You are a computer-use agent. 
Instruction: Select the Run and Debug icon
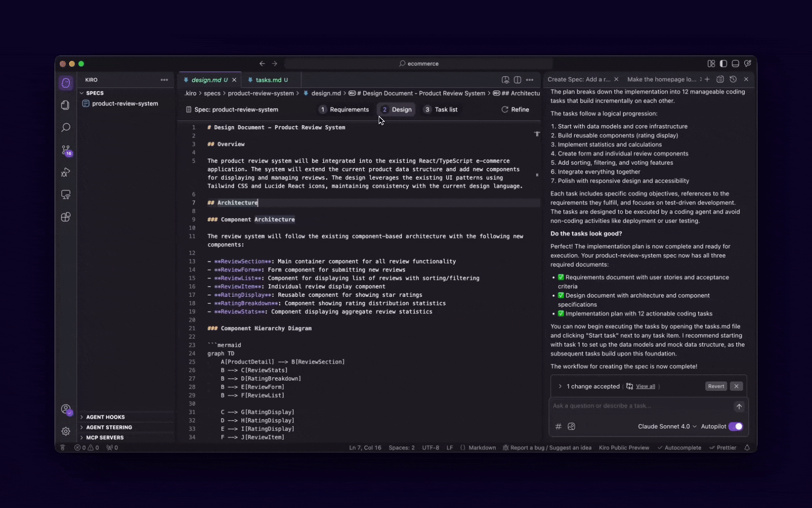coord(66,173)
